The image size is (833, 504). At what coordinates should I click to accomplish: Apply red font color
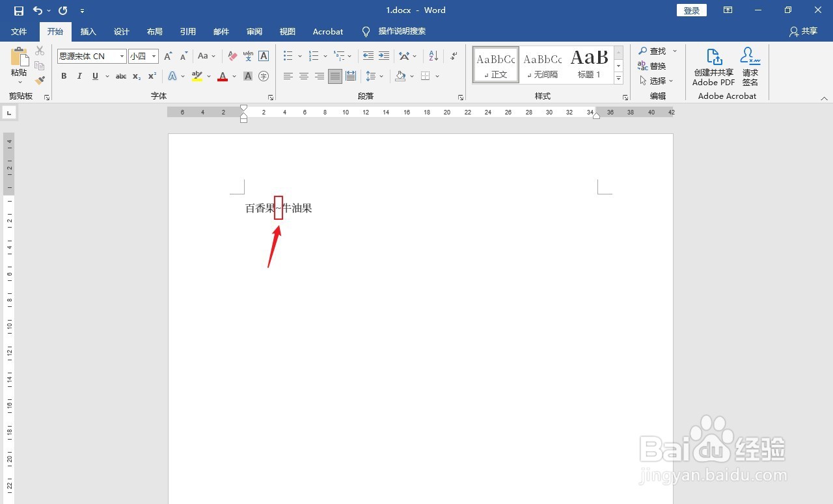(223, 76)
